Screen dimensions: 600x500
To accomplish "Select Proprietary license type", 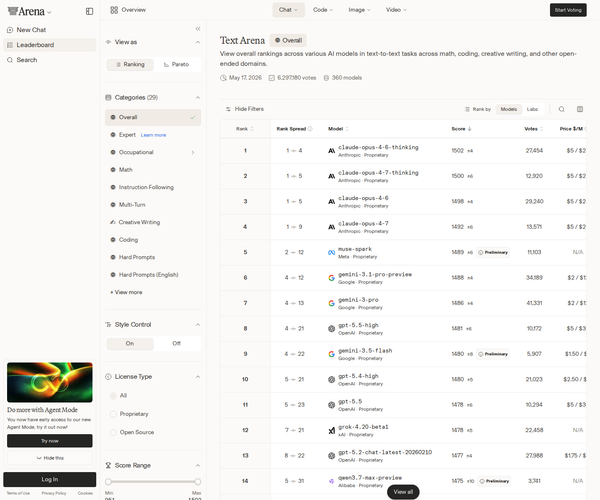I will coord(113,414).
